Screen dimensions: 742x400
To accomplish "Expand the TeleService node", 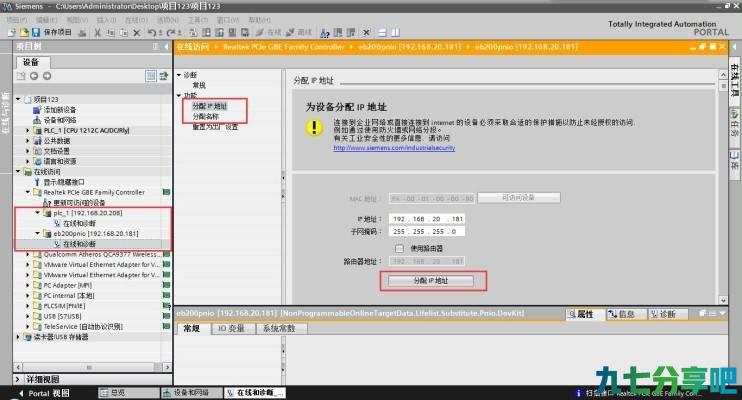I will [27, 327].
